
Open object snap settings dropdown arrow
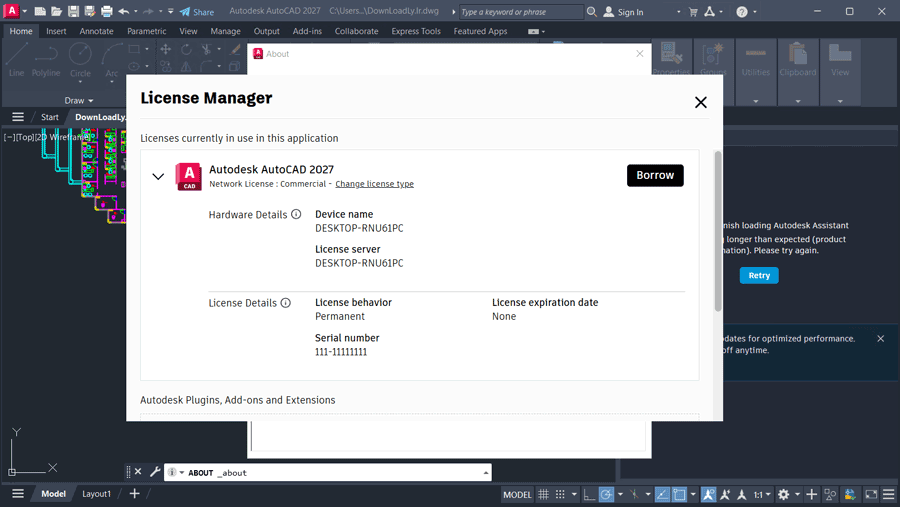[693, 494]
